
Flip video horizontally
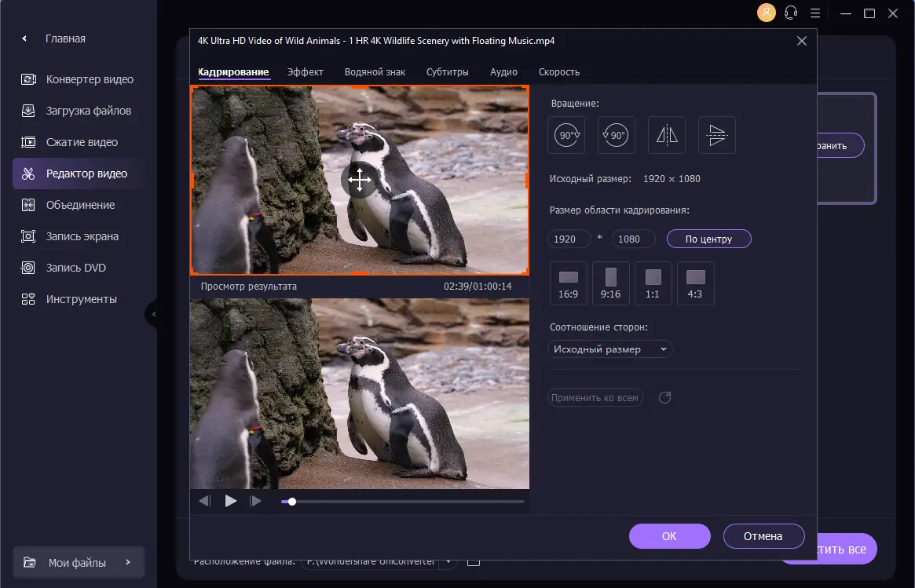click(667, 135)
